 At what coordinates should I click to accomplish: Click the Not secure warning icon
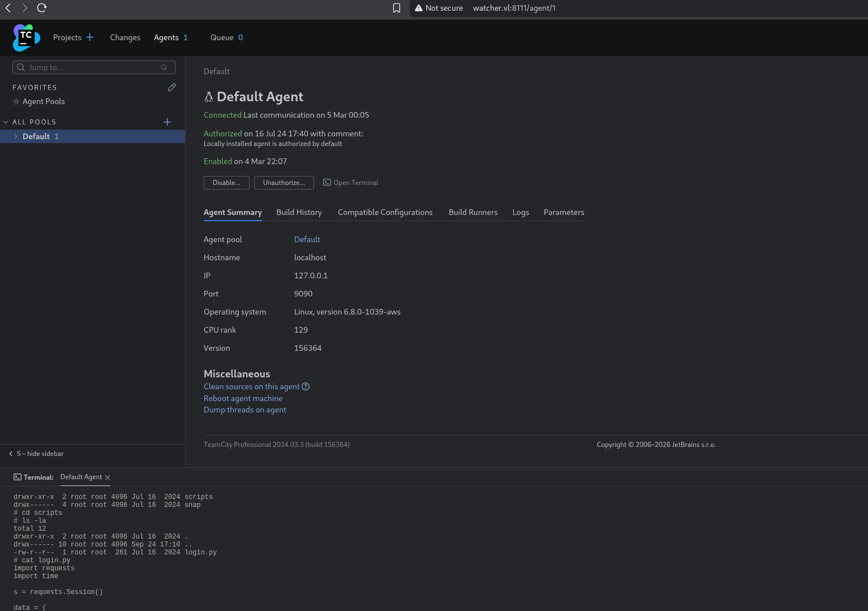click(x=419, y=8)
